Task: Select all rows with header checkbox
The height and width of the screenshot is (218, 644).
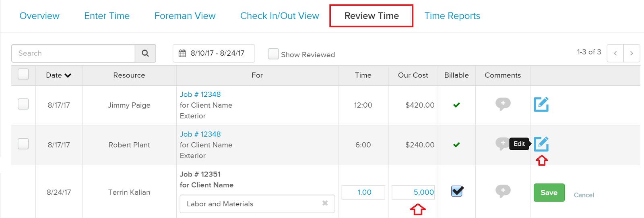Action: [x=23, y=74]
